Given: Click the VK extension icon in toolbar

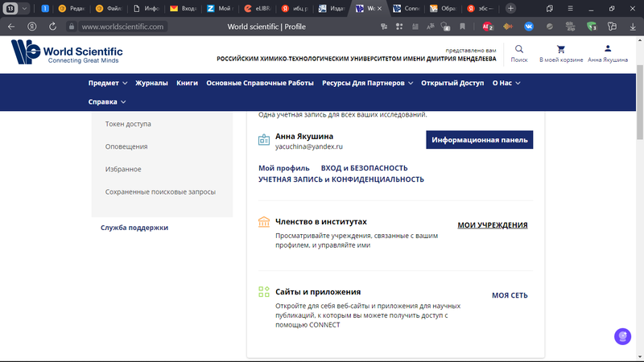Looking at the screenshot, I should pyautogui.click(x=529, y=26).
